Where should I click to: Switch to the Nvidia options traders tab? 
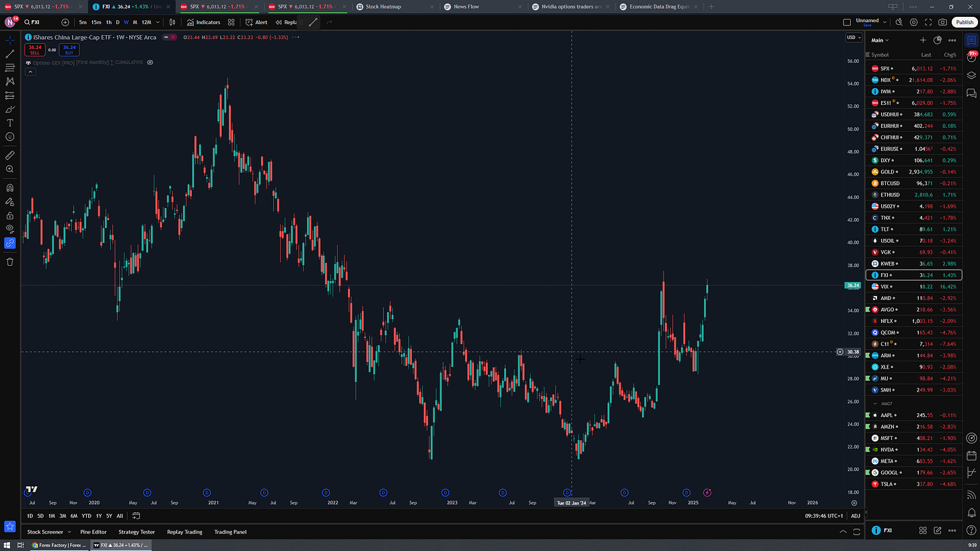click(x=571, y=7)
